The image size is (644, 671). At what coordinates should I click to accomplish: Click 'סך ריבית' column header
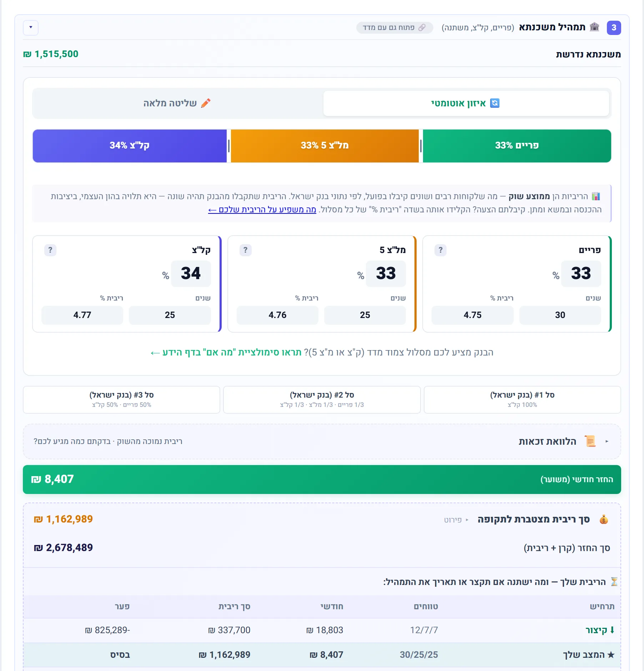point(235,606)
